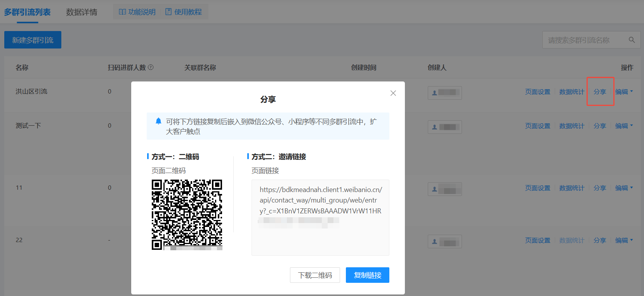The image size is (644, 296).
Task: Click 下载二维码 button
Action: coord(315,275)
